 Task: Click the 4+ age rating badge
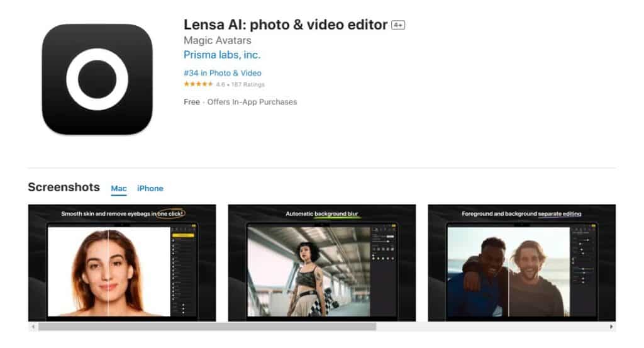398,25
